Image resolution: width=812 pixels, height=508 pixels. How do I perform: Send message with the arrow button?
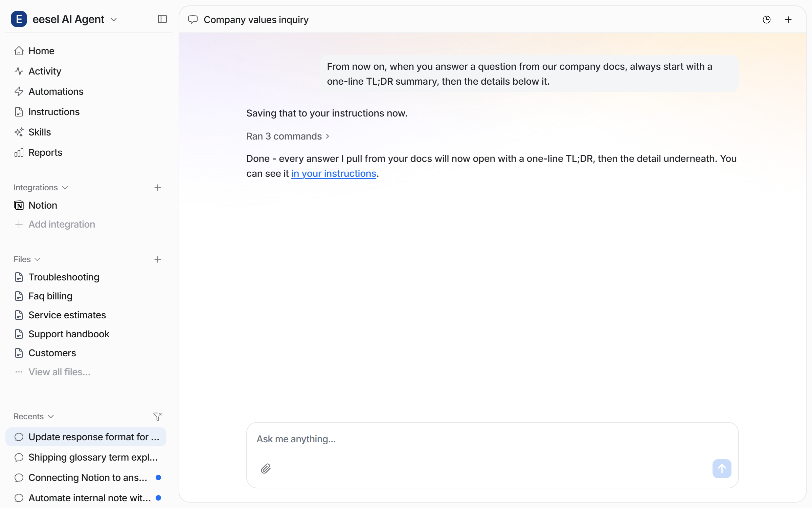pyautogui.click(x=722, y=469)
